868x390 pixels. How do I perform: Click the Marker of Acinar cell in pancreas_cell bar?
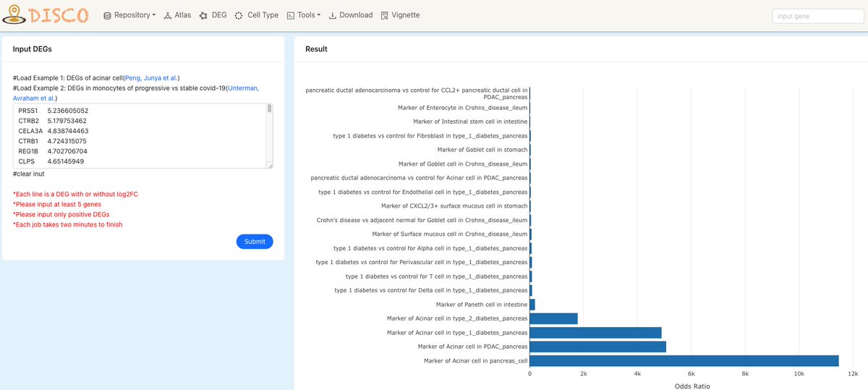tap(684, 360)
